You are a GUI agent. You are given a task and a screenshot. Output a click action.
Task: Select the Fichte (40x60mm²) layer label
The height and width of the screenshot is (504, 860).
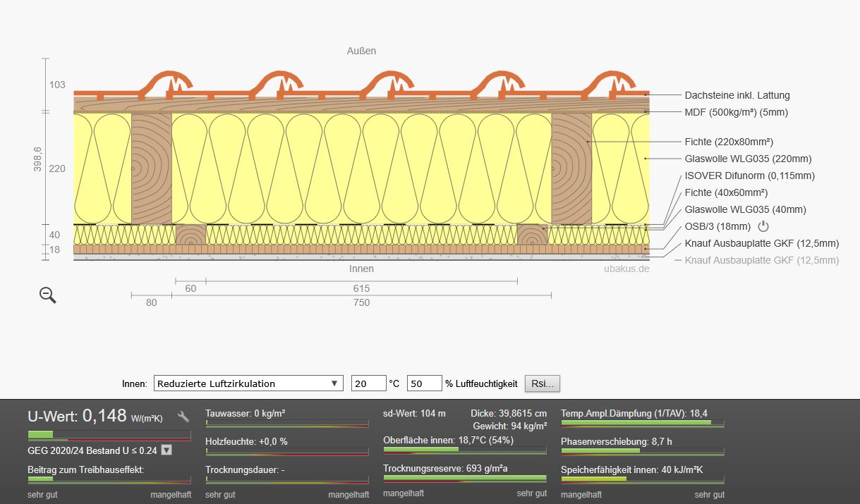tap(726, 192)
